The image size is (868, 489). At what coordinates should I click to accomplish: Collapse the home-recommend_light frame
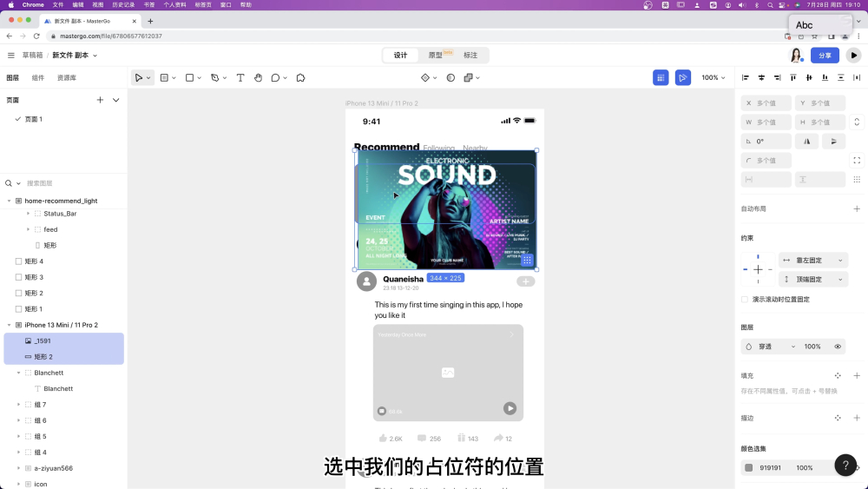pos(9,201)
